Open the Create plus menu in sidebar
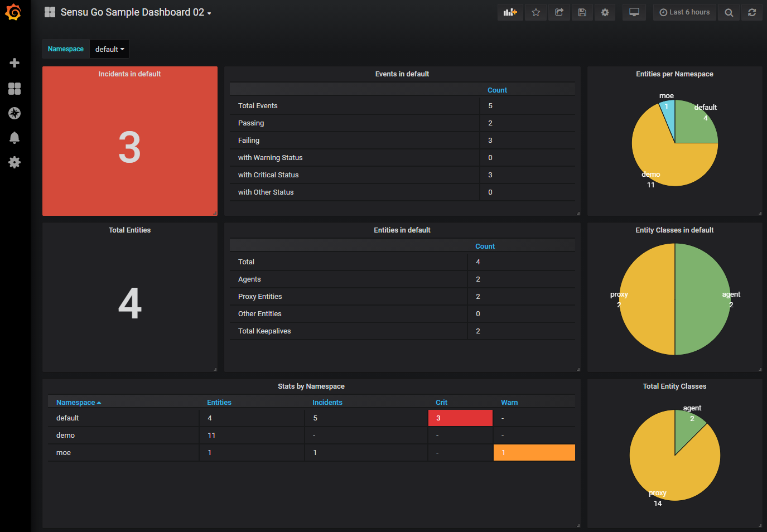This screenshot has height=532, width=767. [15, 62]
